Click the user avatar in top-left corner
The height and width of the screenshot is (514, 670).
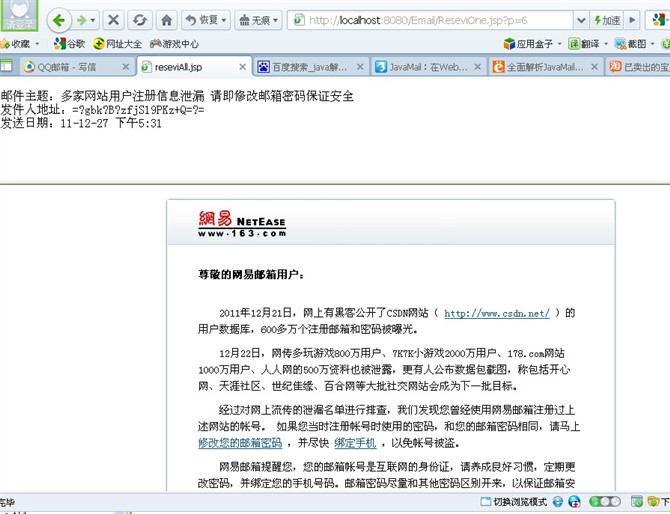point(19,15)
